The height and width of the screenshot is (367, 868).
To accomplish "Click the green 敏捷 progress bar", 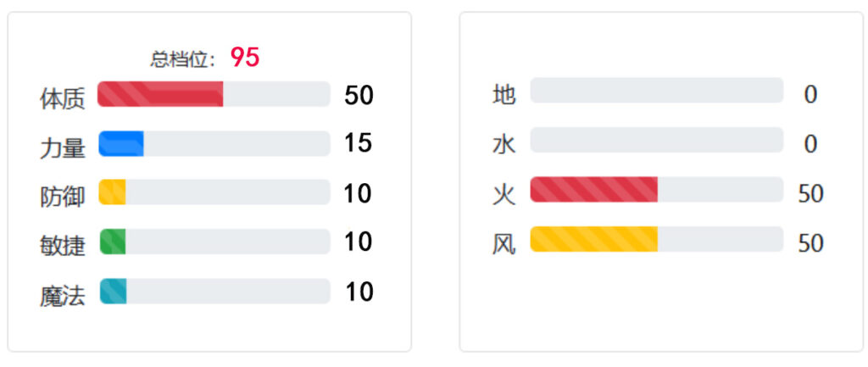I will pos(113,242).
